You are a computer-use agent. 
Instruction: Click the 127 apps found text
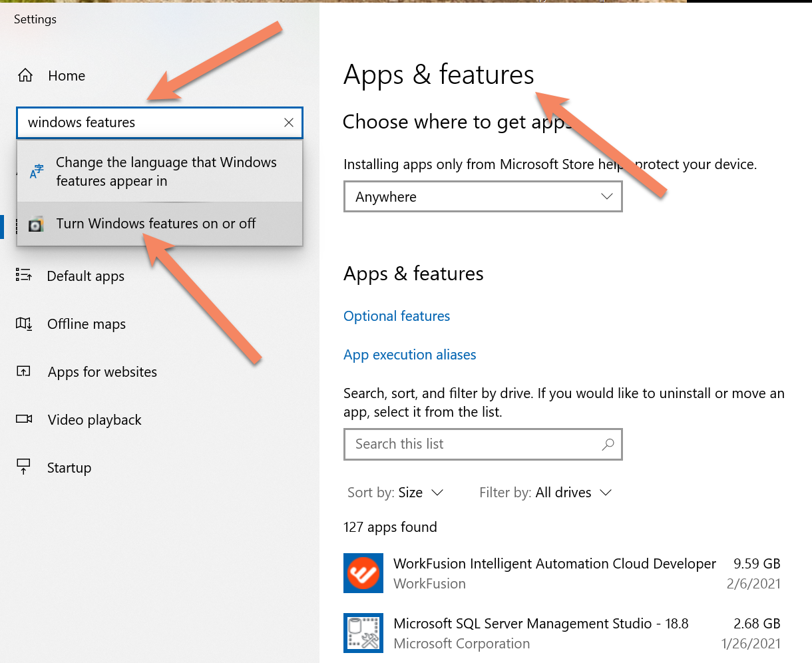pyautogui.click(x=390, y=527)
